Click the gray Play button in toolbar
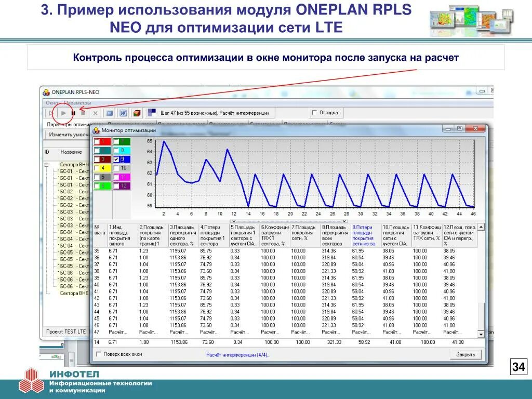532x399 pixels. pos(63,113)
